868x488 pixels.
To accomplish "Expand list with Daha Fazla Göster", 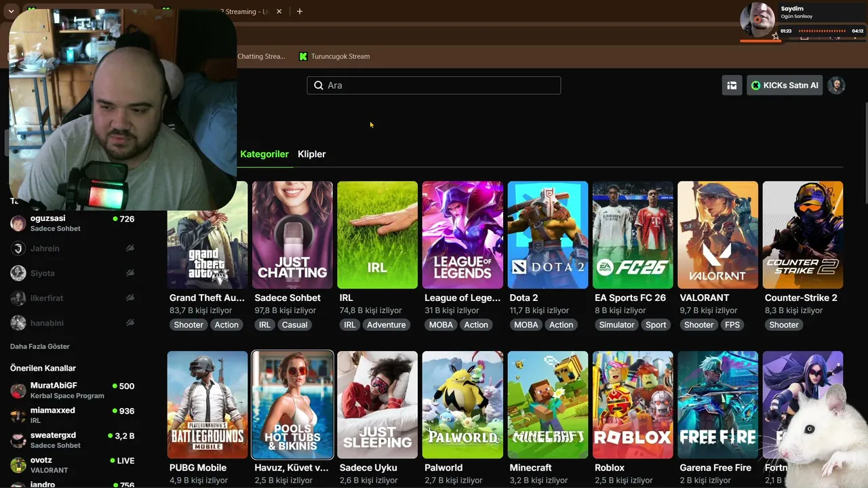I will 40,346.
